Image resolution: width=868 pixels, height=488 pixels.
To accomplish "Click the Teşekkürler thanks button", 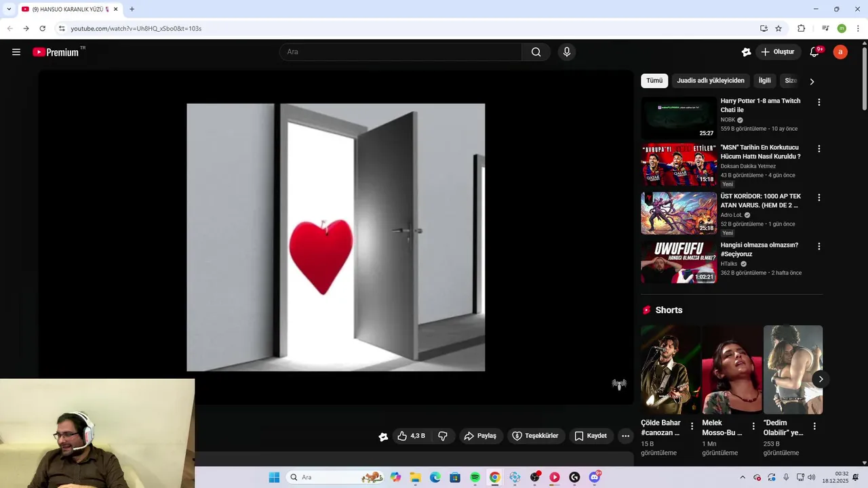I will pyautogui.click(x=535, y=436).
